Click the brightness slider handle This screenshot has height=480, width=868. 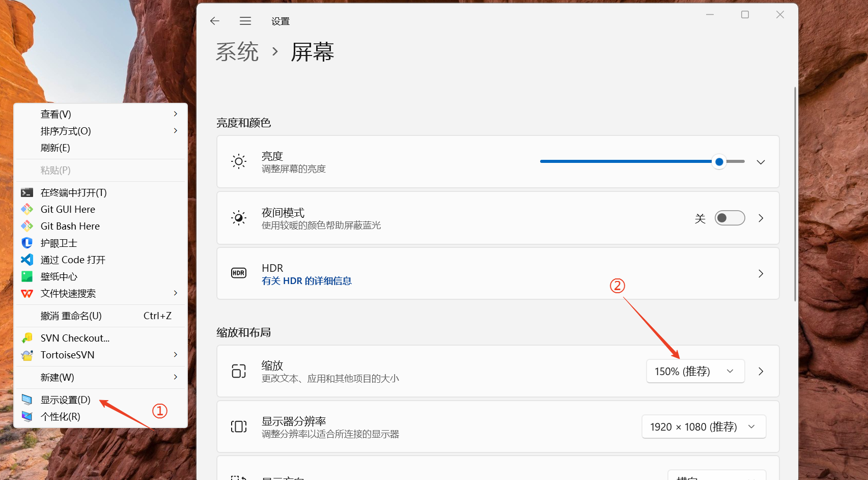tap(719, 162)
